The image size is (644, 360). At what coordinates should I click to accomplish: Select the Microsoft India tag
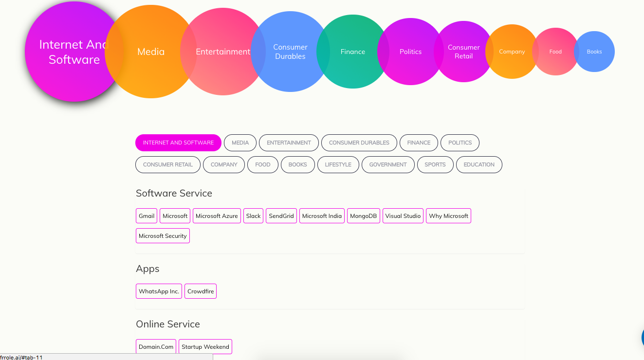pos(322,216)
